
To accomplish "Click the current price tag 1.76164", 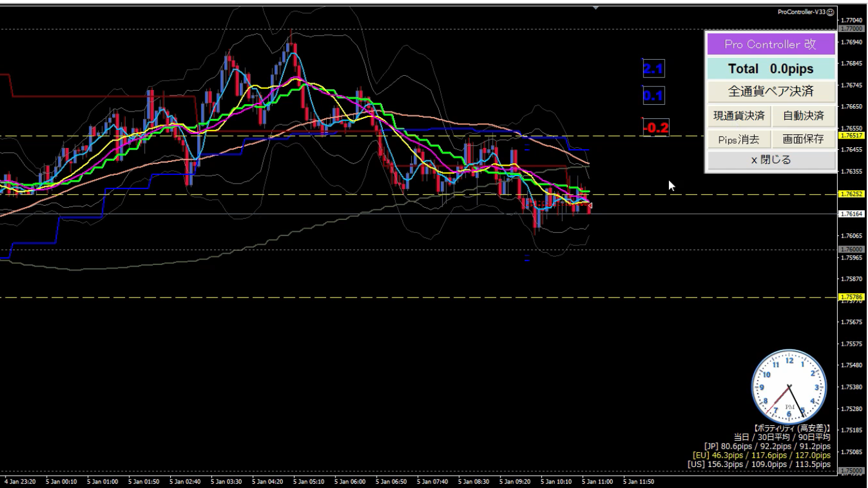I will click(852, 214).
